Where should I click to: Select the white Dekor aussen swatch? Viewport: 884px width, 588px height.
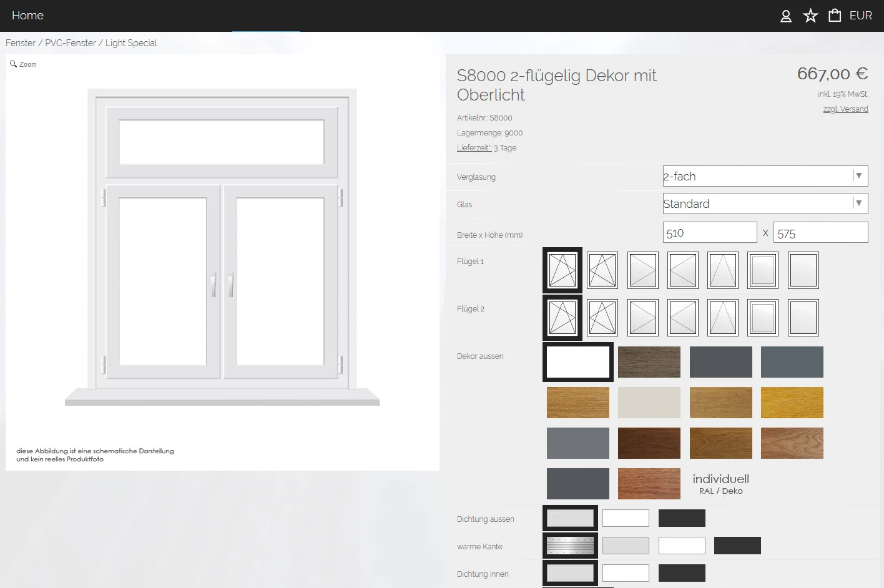coord(578,362)
